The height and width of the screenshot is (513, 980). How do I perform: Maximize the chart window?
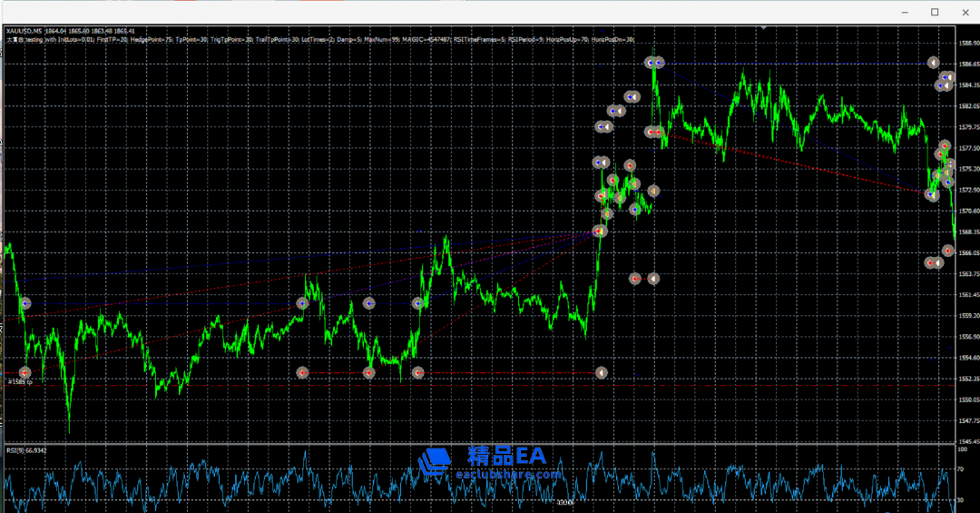click(935, 12)
